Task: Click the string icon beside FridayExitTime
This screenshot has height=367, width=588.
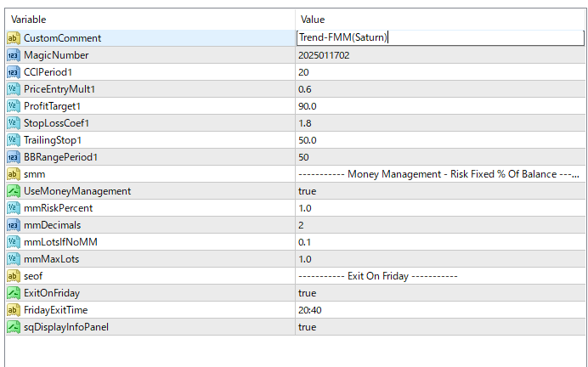Action: click(x=14, y=310)
